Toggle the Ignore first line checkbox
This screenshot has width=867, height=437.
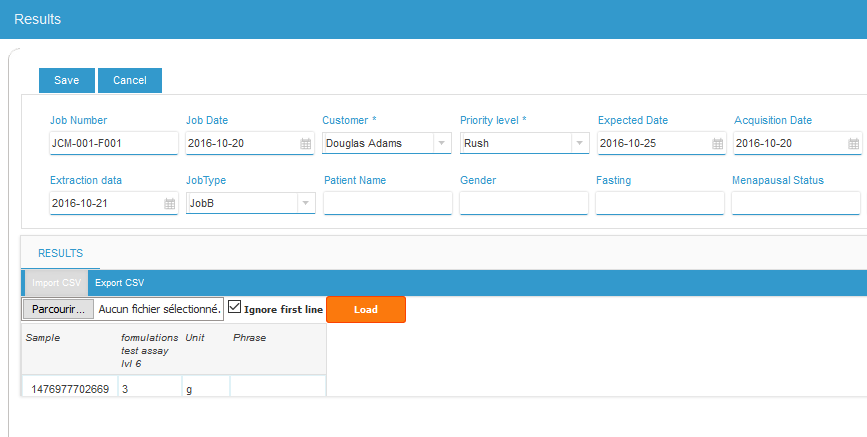point(234,307)
